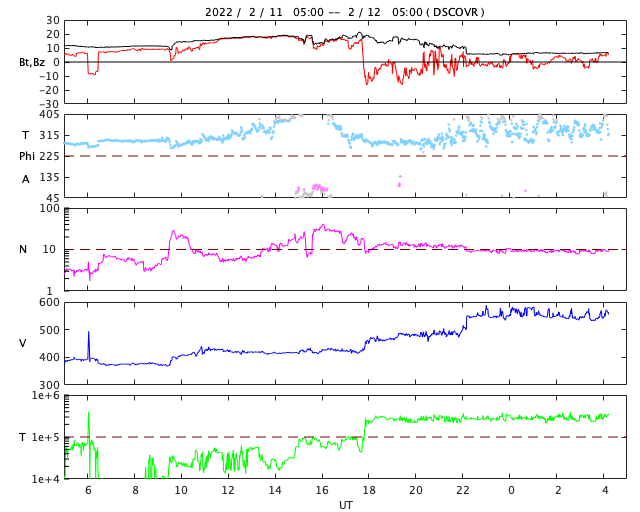Click the '100' tick on the N axis
The width and height of the screenshot is (640, 512).
[49, 208]
